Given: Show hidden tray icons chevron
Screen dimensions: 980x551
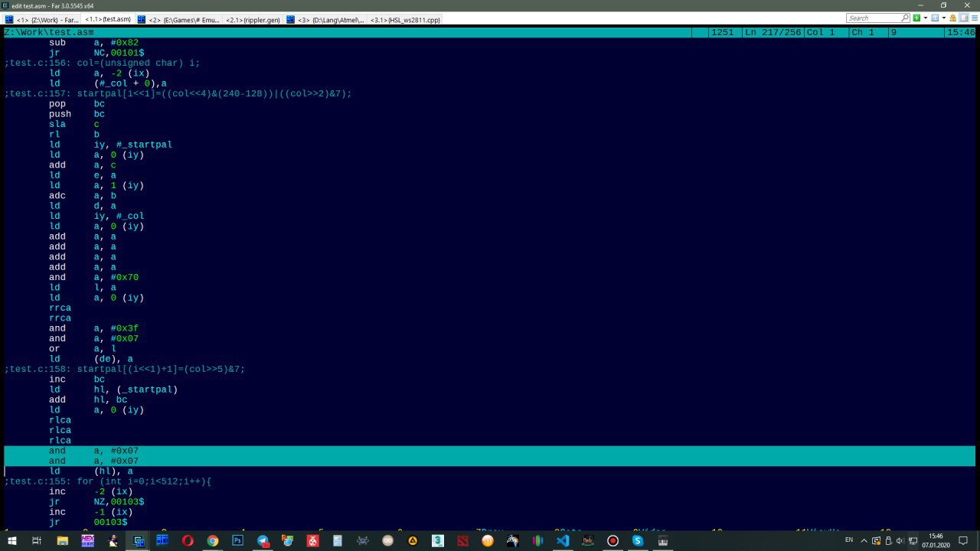Looking at the screenshot, I should (x=864, y=540).
